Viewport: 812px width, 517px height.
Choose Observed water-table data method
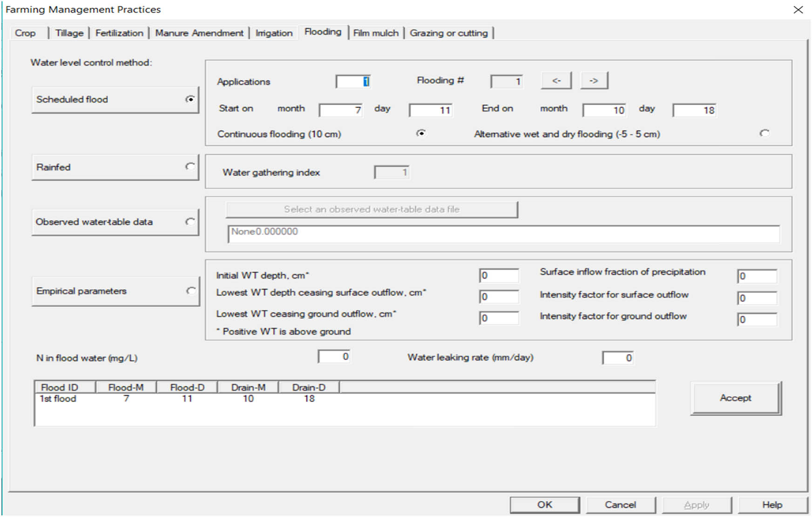[190, 222]
